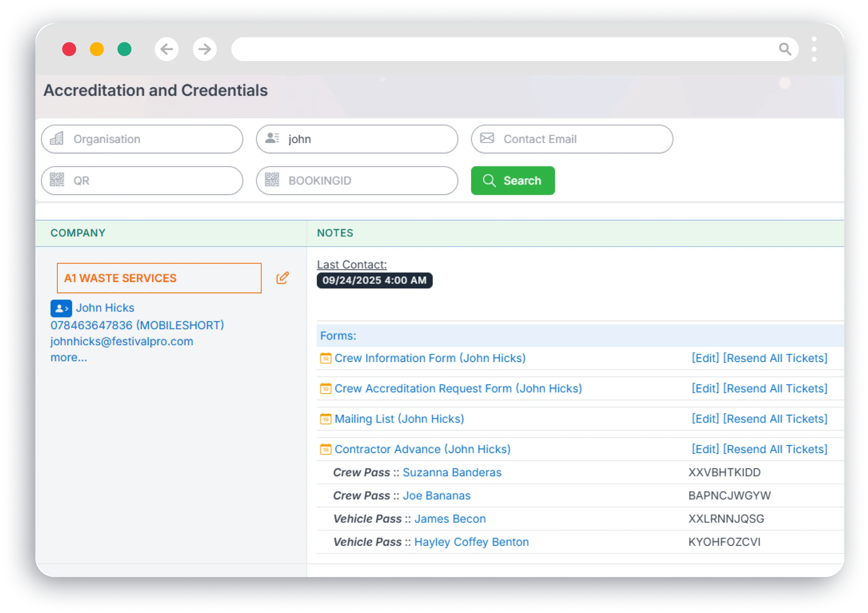Click the magnifier icon in the address bar
The width and height of the screenshot is (868, 613).
785,49
